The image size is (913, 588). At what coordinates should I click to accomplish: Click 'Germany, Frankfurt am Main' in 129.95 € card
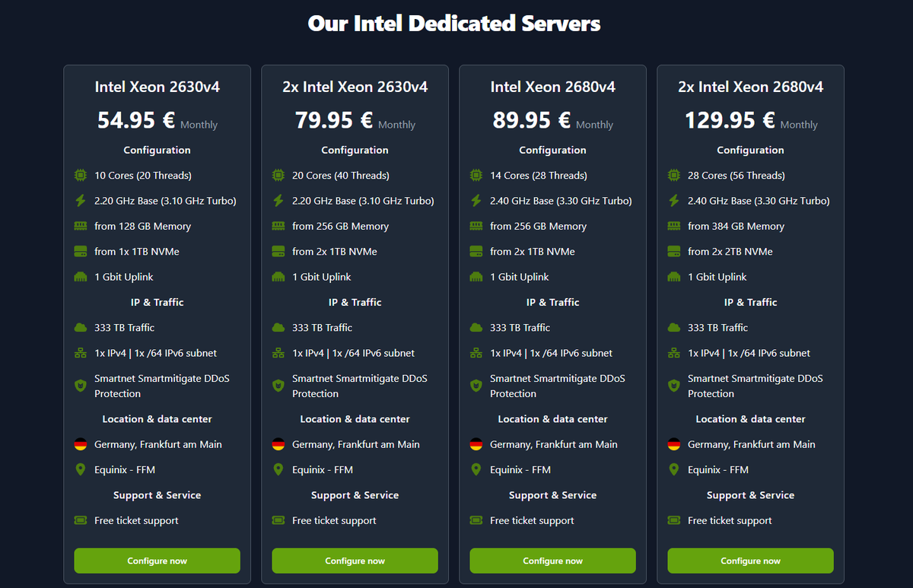752,444
